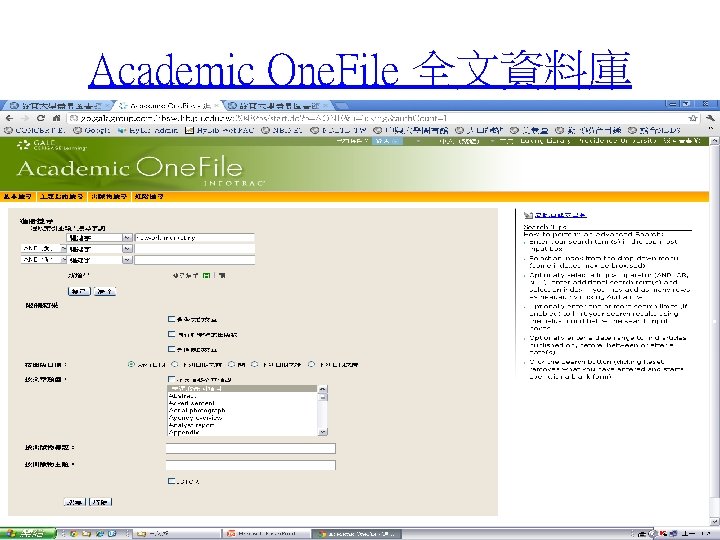Open the Publication Search orange tab
Viewport: 720px width, 540px height.
click(109, 197)
